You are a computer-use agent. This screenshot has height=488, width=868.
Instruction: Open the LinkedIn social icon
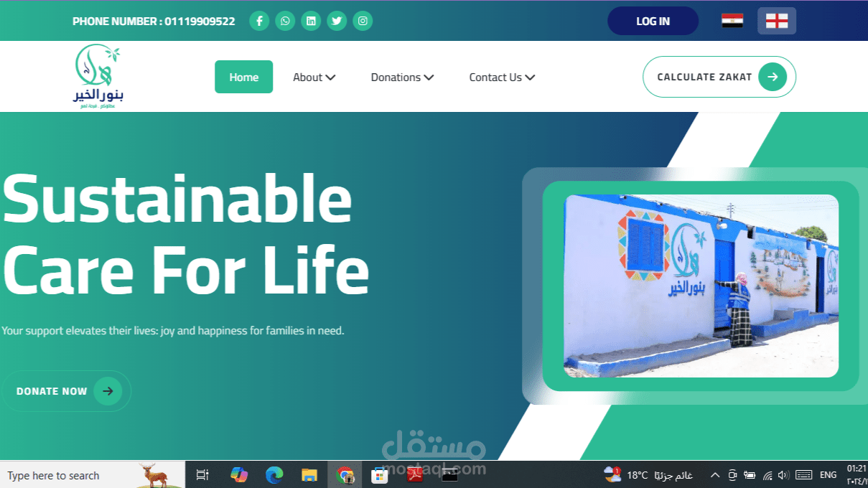pyautogui.click(x=311, y=21)
